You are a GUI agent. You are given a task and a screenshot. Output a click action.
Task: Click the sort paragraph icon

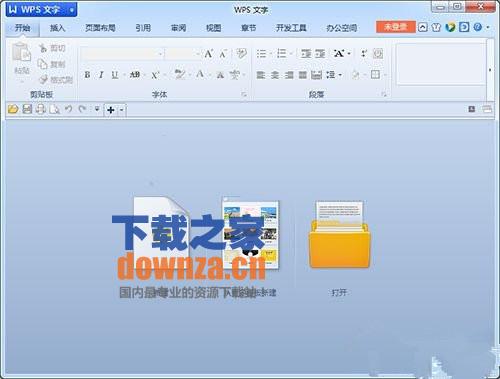coord(364,54)
